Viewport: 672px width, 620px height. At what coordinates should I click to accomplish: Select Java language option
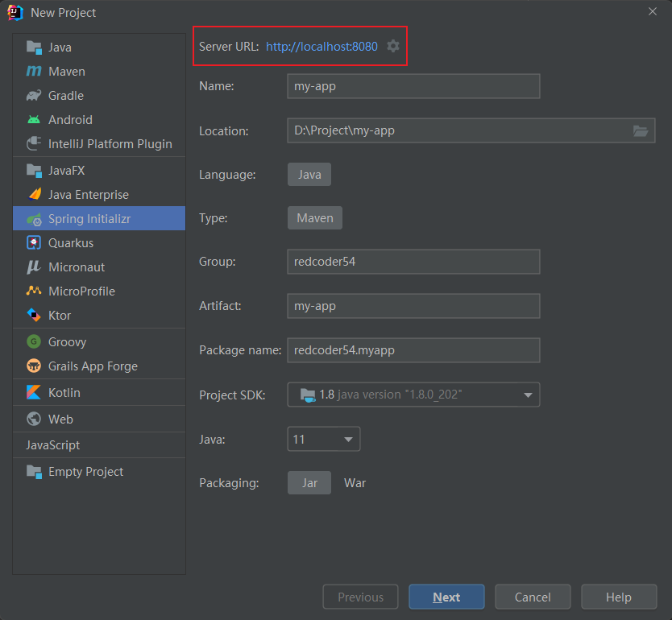coord(309,175)
